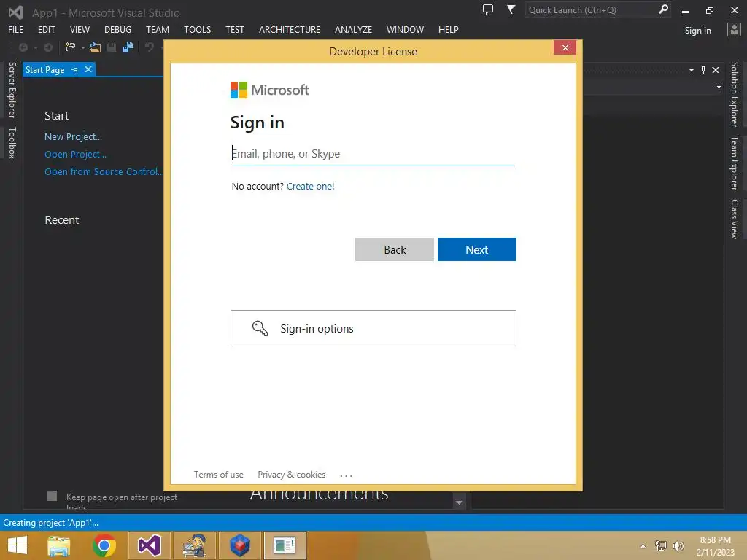Open the Team Explorer side tab

734,163
